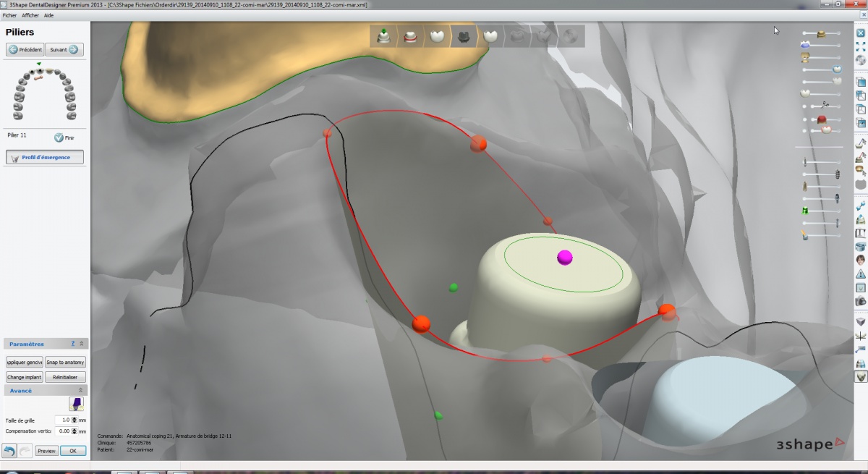Select the fourth cube view icon with eye

tap(861, 123)
